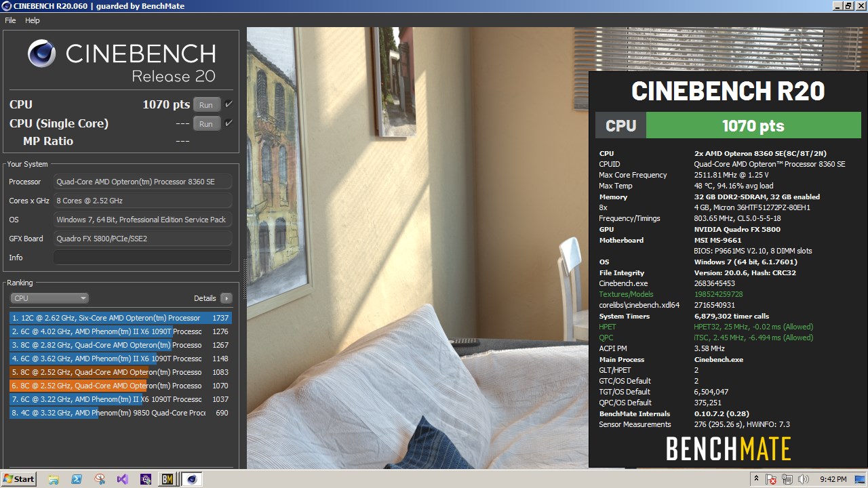Open the CPU ranking dropdown

click(x=50, y=298)
